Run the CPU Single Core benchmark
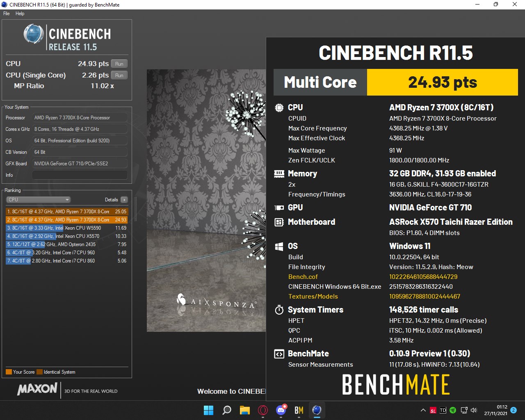 (119, 75)
